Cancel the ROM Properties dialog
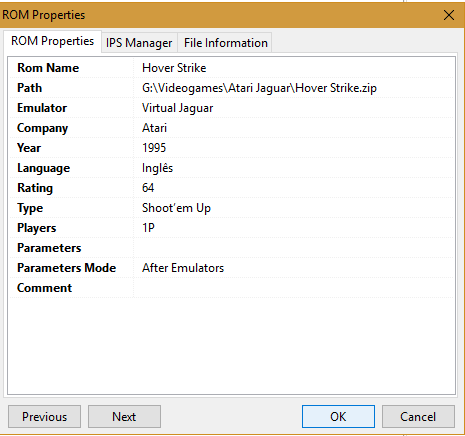This screenshot has width=465, height=436. tap(418, 416)
